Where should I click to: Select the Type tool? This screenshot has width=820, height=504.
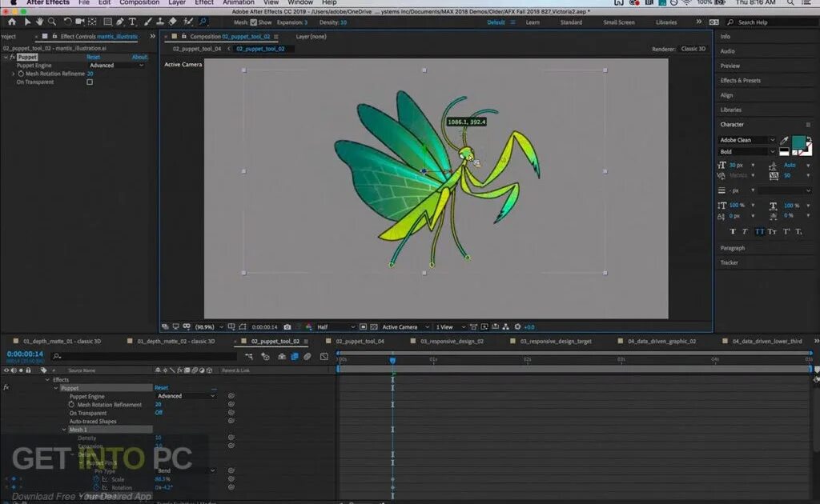pyautogui.click(x=132, y=22)
